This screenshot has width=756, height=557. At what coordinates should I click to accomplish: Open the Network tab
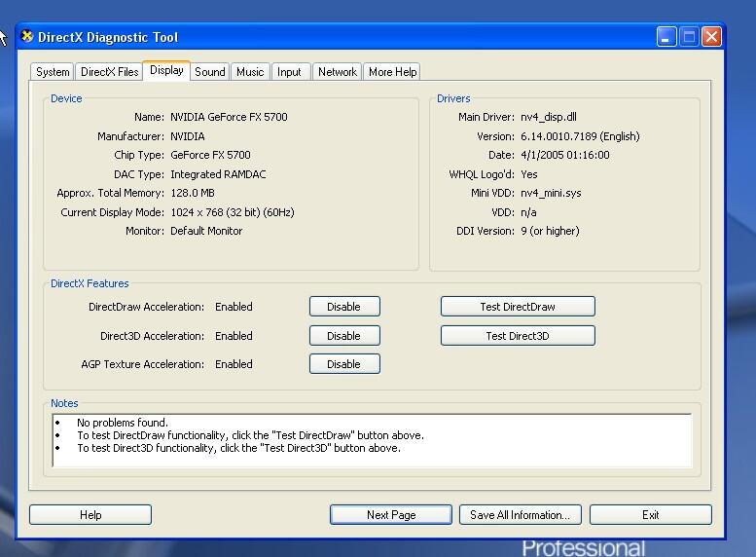337,72
